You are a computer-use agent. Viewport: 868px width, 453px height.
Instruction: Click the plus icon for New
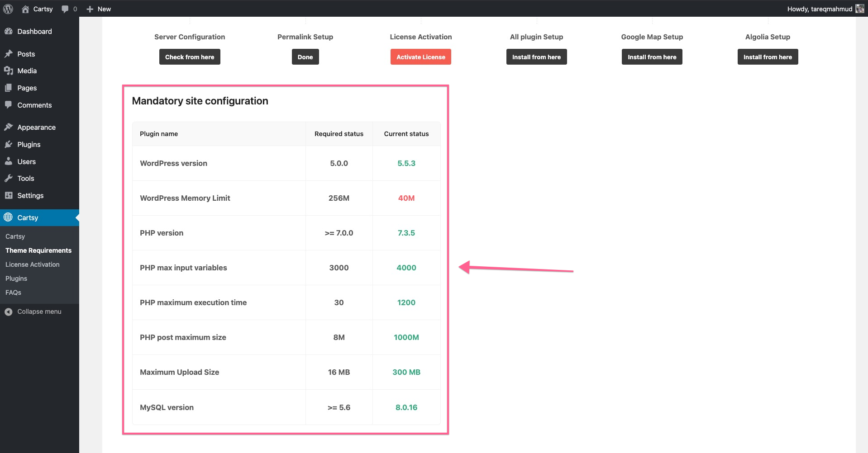click(90, 9)
